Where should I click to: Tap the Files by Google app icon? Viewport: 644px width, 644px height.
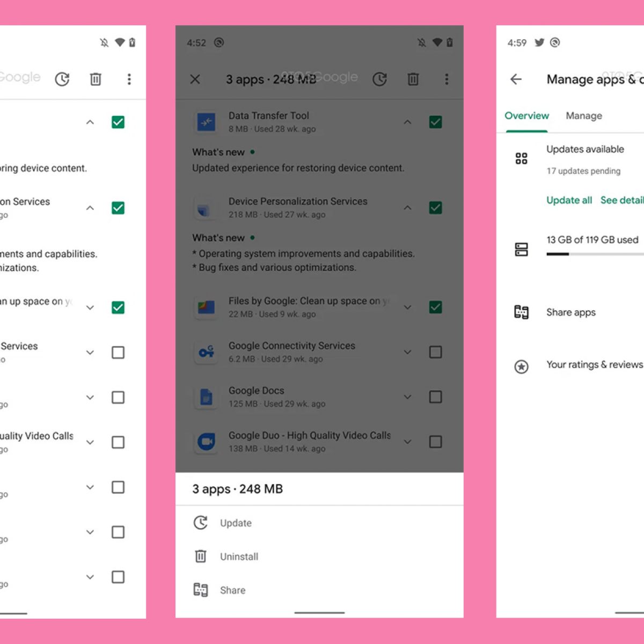(x=206, y=308)
